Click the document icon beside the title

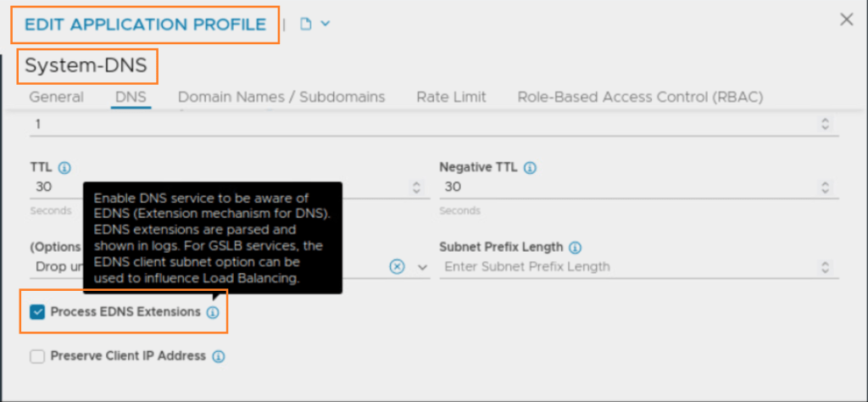[x=306, y=24]
